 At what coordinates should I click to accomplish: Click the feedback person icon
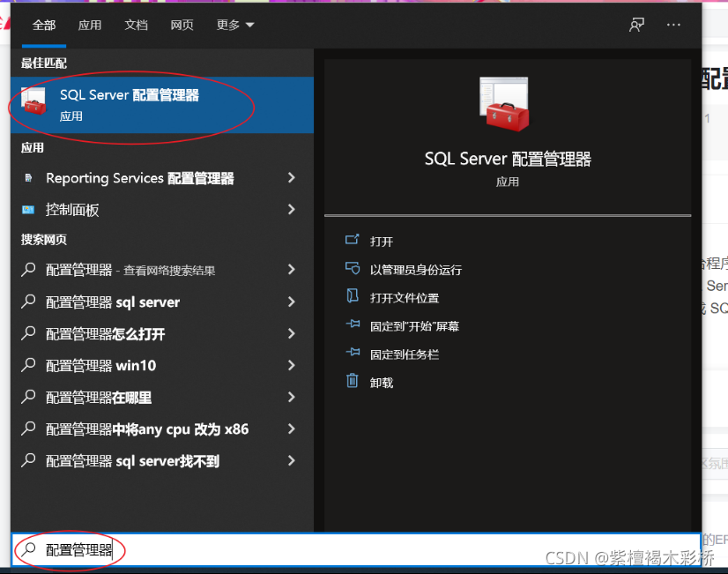[636, 25]
